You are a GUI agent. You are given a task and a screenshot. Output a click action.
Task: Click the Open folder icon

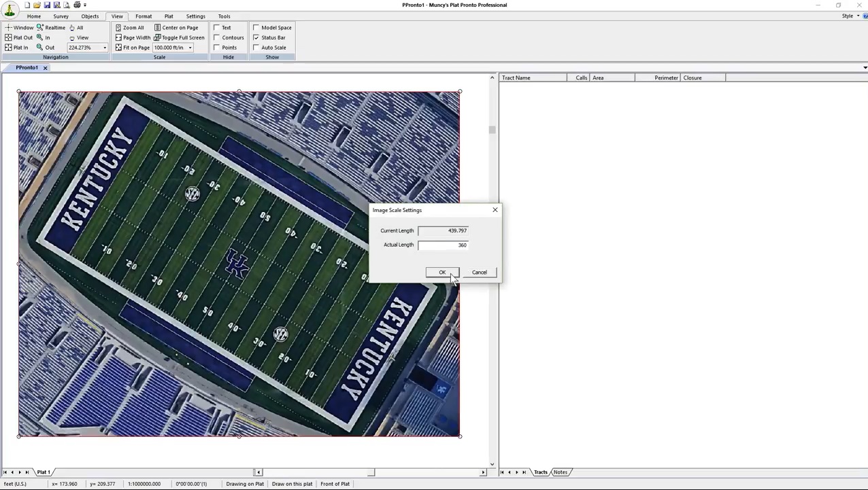coord(37,5)
